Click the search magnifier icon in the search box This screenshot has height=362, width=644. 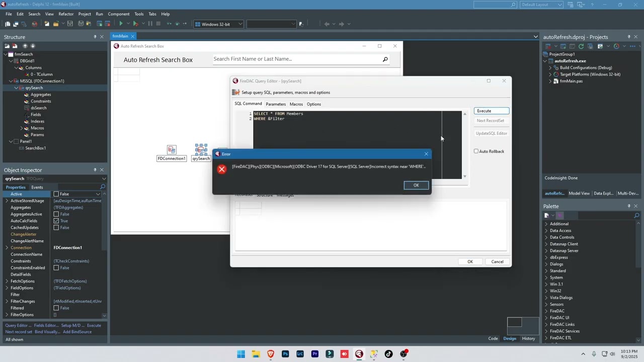pyautogui.click(x=385, y=59)
